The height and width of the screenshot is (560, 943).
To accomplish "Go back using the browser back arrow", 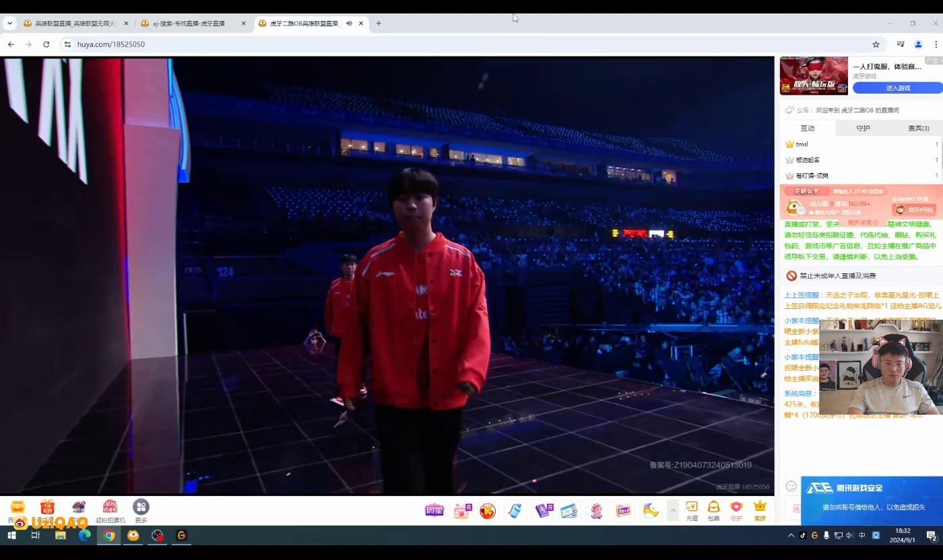I will pyautogui.click(x=11, y=44).
